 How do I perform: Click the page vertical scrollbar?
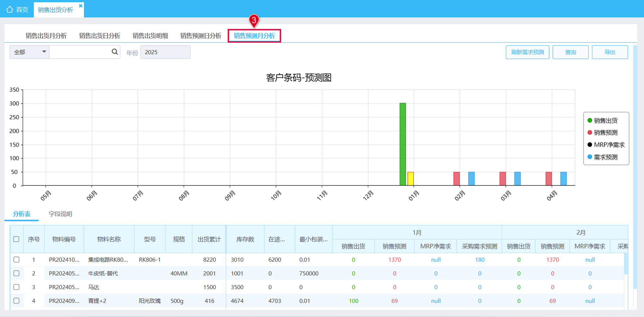(635, 167)
